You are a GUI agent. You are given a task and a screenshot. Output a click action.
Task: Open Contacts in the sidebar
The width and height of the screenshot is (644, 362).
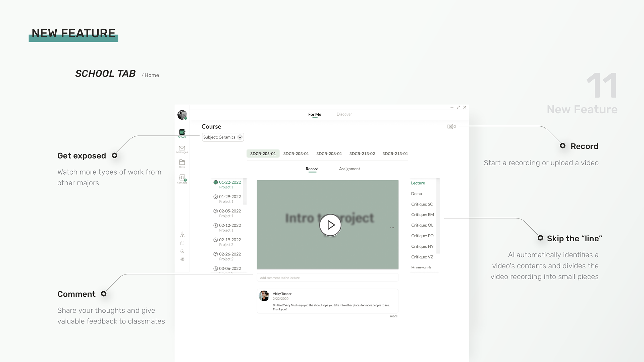pyautogui.click(x=182, y=178)
